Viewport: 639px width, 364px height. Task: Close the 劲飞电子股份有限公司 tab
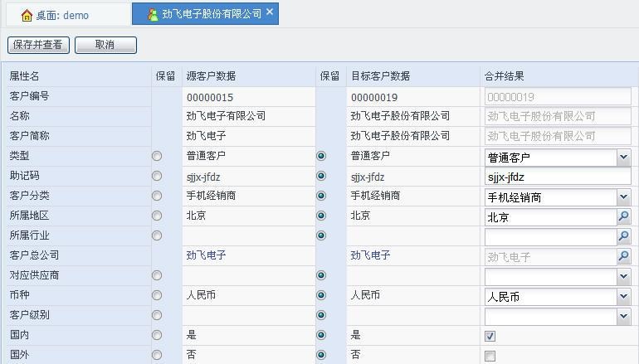pyautogui.click(x=270, y=12)
